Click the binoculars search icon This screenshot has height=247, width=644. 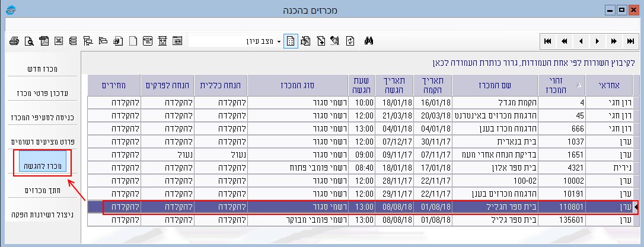368,41
